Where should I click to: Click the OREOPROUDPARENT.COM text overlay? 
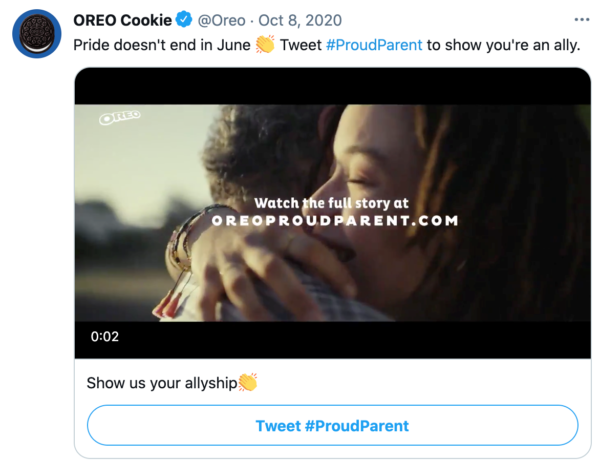point(335,221)
